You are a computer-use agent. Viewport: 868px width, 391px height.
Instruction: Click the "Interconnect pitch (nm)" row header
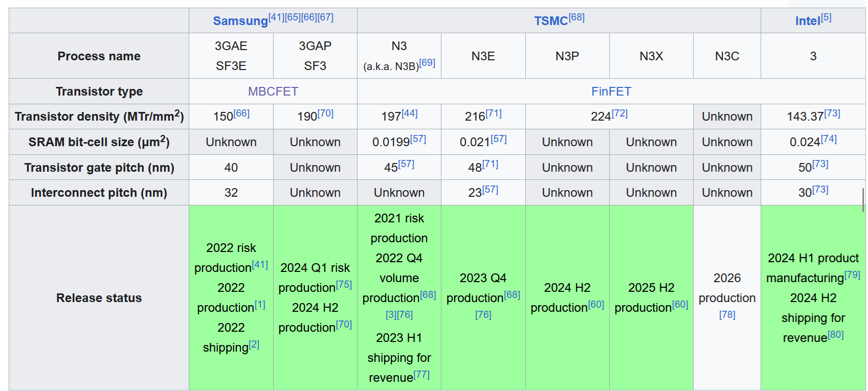click(x=99, y=193)
